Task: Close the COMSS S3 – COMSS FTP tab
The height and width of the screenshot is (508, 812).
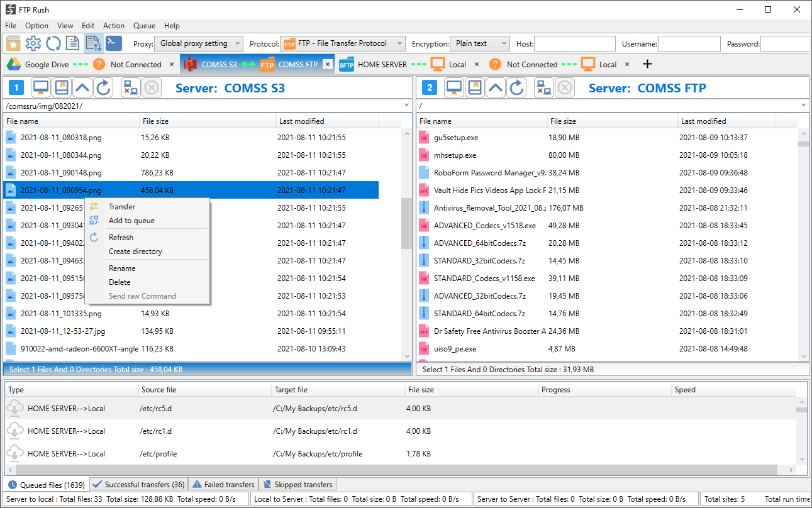Action: [328, 64]
